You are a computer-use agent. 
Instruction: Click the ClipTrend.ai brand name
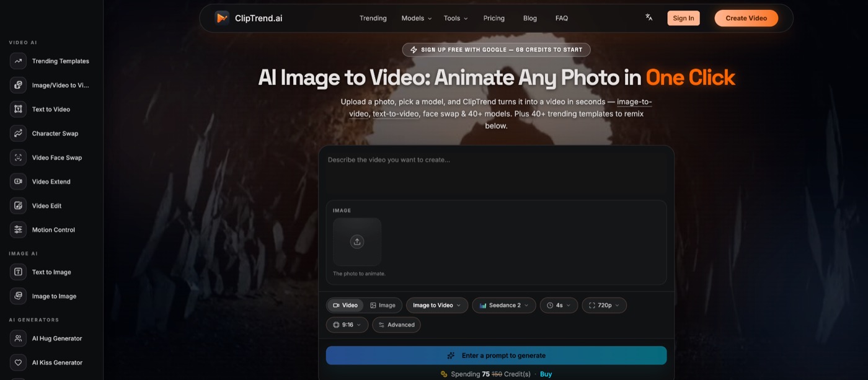(259, 18)
